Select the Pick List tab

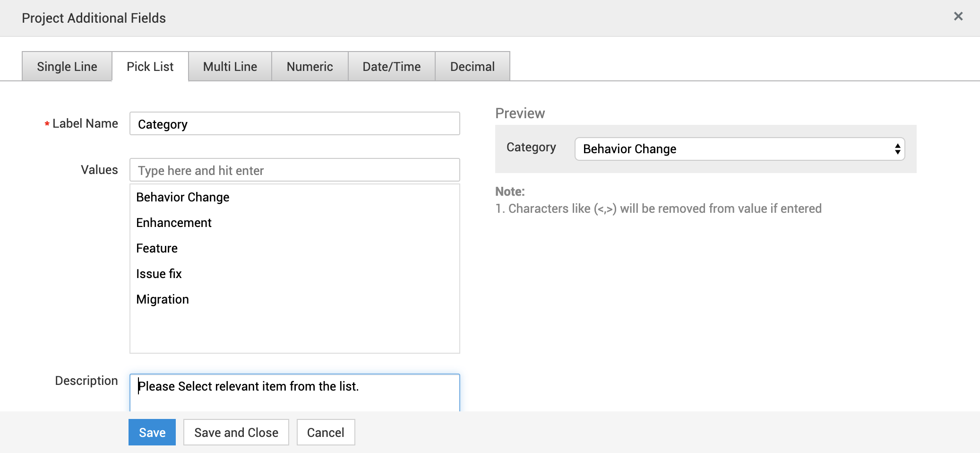point(150,67)
